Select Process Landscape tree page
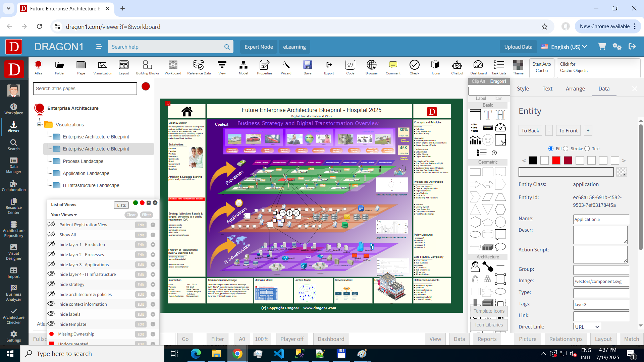This screenshot has height=362, width=644. (x=83, y=161)
